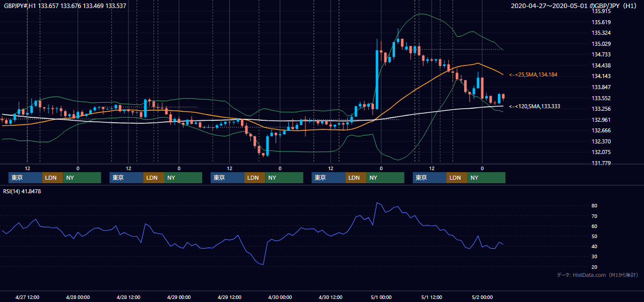The image size is (644, 302).
Task: Click RSI scale value 50
Action: [595, 236]
